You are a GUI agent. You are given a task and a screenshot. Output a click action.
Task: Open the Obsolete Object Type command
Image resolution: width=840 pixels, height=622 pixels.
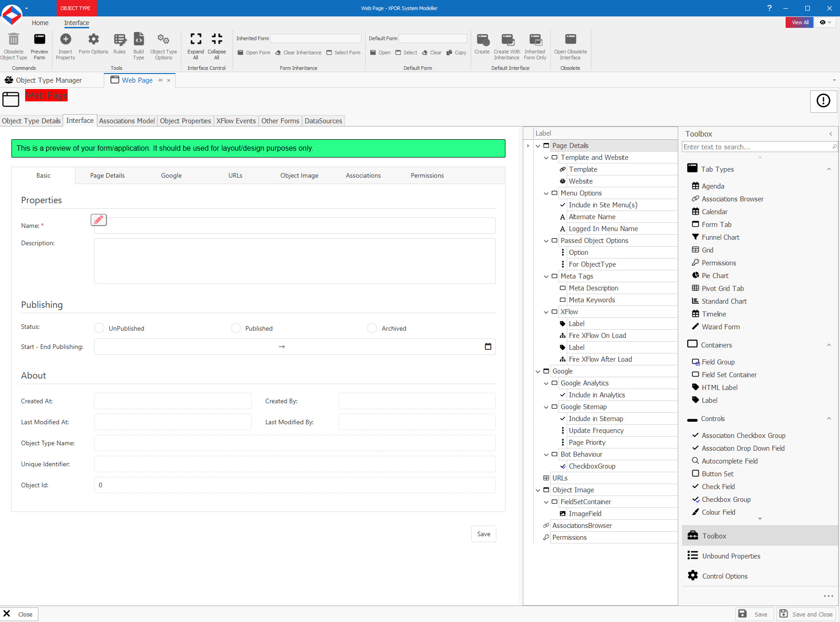[x=14, y=45]
